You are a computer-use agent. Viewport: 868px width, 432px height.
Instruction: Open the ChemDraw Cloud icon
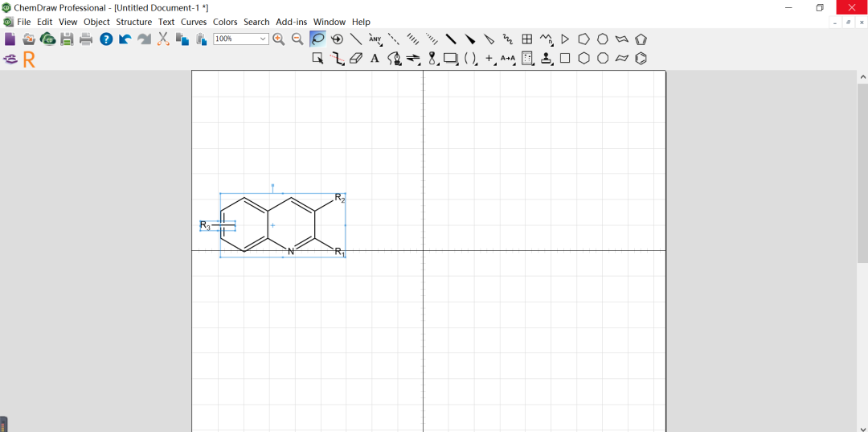point(47,39)
